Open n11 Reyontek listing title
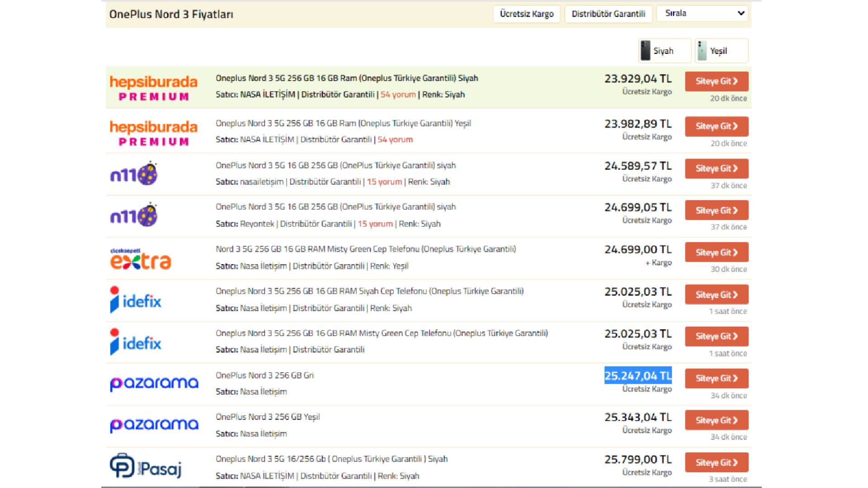Viewport: 868px width, 488px height. (335, 207)
